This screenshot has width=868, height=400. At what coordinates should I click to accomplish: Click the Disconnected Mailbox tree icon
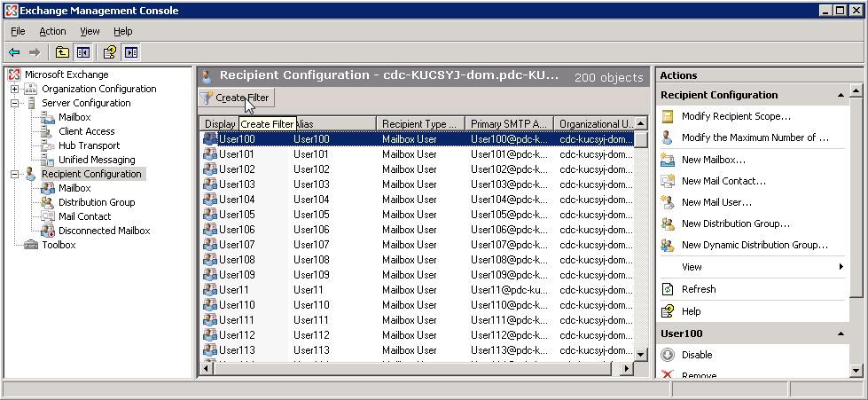(x=48, y=231)
